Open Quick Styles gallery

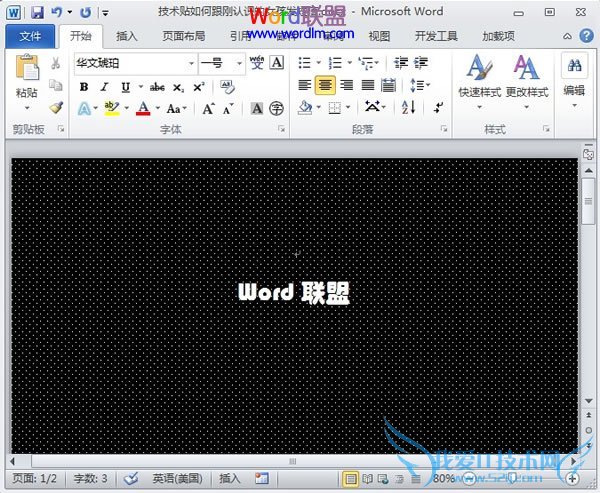[479, 80]
